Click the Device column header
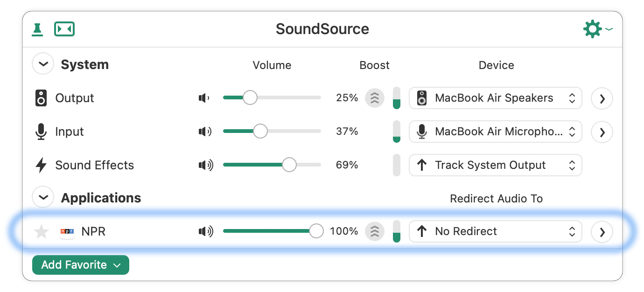The width and height of the screenshot is (644, 292). 496,65
